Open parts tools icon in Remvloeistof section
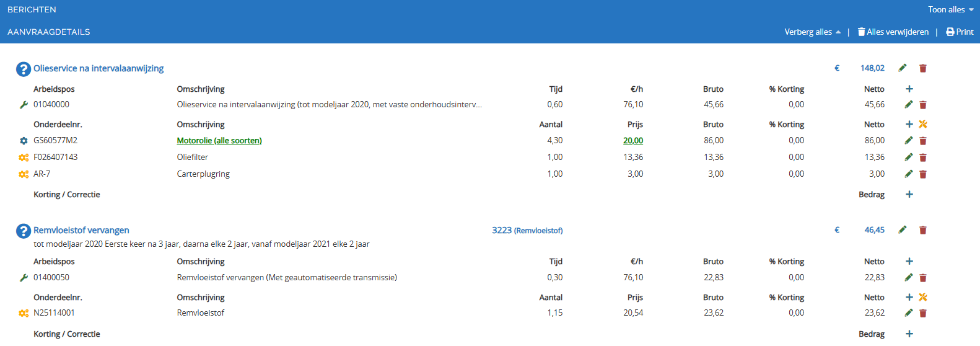This screenshot has width=980, height=346. (x=923, y=298)
